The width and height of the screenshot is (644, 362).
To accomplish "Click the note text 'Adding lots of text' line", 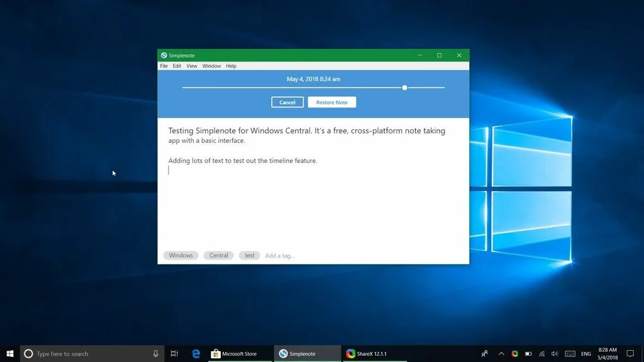I will pyautogui.click(x=243, y=161).
